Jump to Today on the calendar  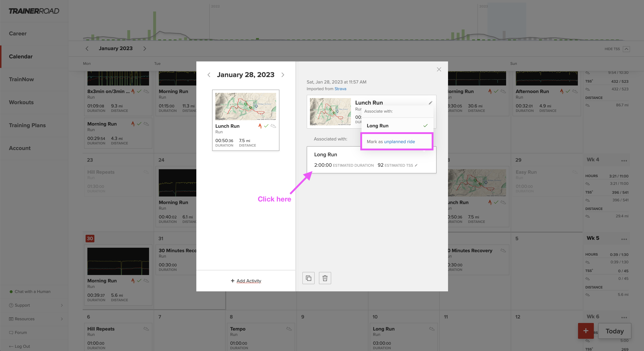[x=615, y=331]
